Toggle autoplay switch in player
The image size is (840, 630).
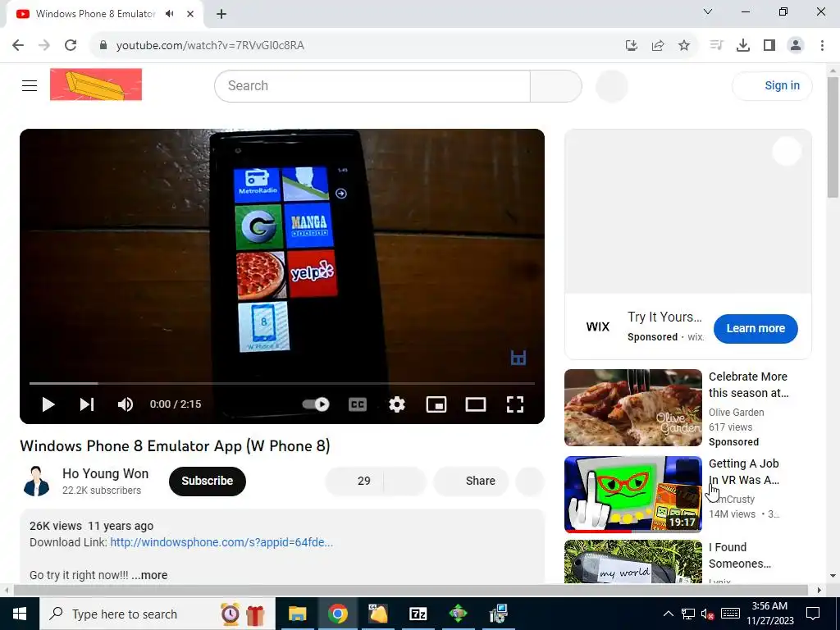tap(316, 404)
